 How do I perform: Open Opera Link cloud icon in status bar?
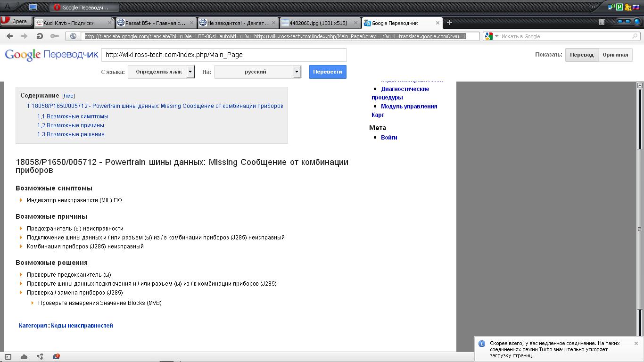pyautogui.click(x=24, y=357)
